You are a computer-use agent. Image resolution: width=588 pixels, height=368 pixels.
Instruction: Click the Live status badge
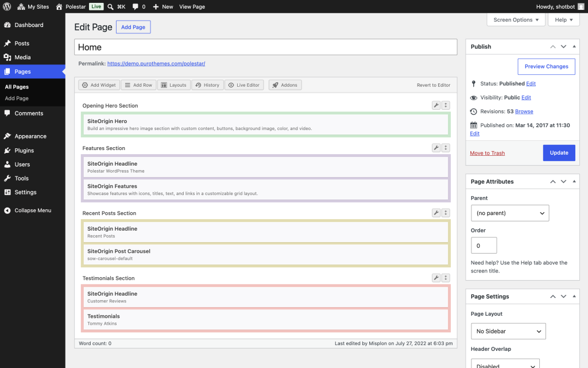click(x=96, y=6)
